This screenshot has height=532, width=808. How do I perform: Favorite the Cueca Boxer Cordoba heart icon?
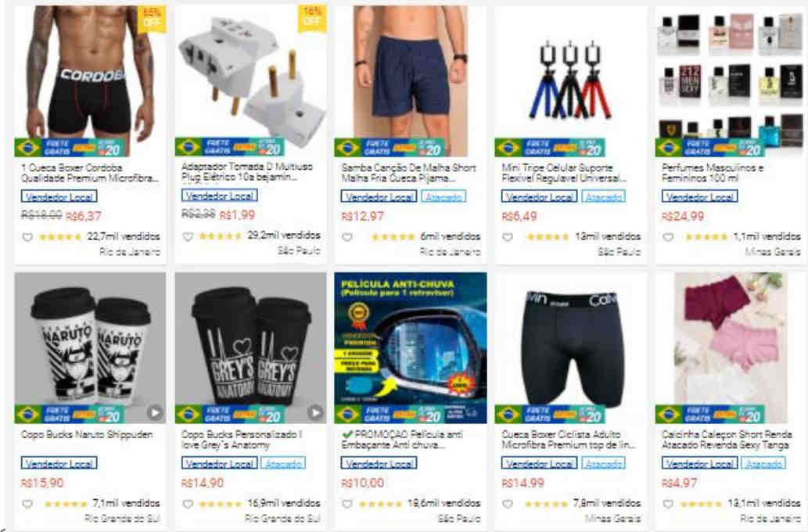27,237
